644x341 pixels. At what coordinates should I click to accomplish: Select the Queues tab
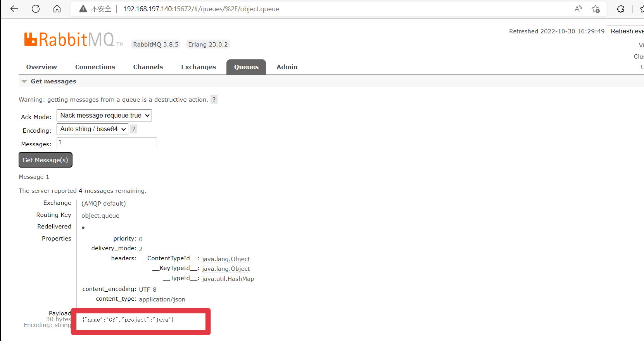(246, 67)
